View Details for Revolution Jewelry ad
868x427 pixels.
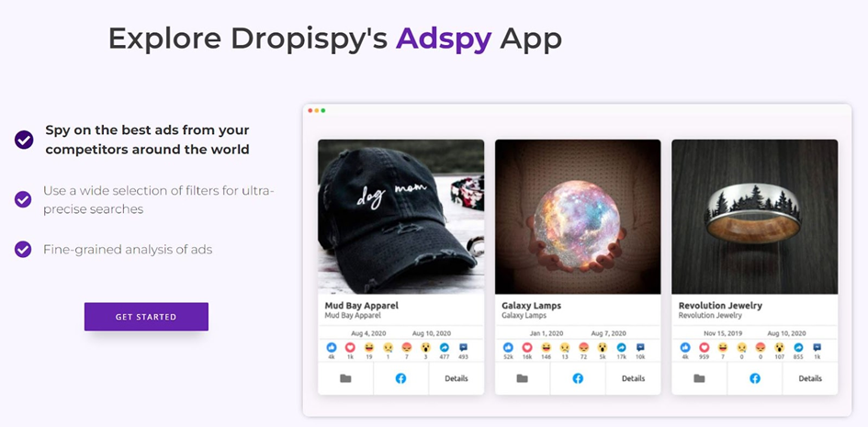pyautogui.click(x=810, y=378)
